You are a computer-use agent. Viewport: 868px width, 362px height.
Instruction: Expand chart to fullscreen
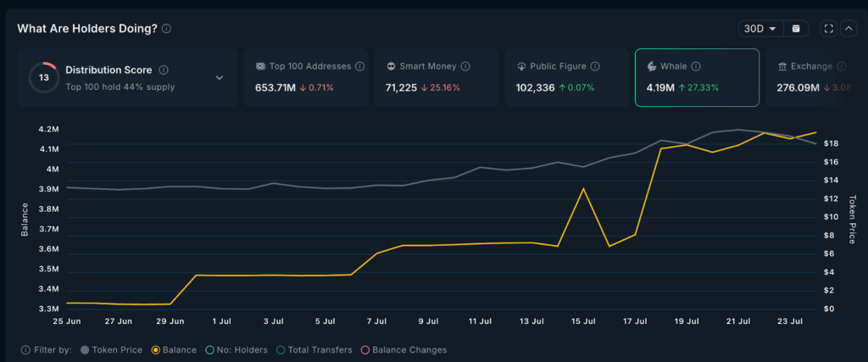click(829, 29)
